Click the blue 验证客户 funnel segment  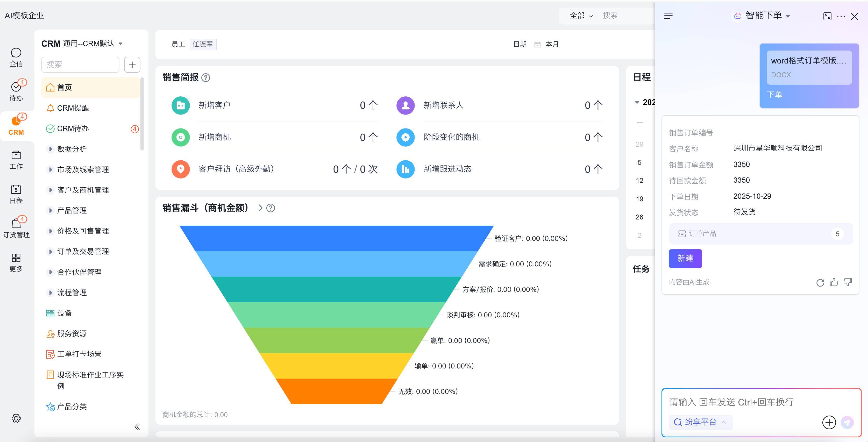click(x=336, y=238)
